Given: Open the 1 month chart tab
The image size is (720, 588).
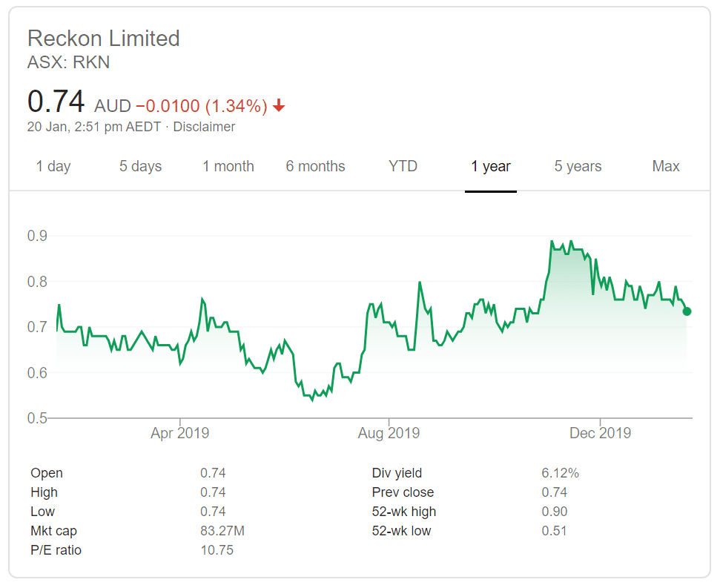Looking at the screenshot, I should point(228,166).
